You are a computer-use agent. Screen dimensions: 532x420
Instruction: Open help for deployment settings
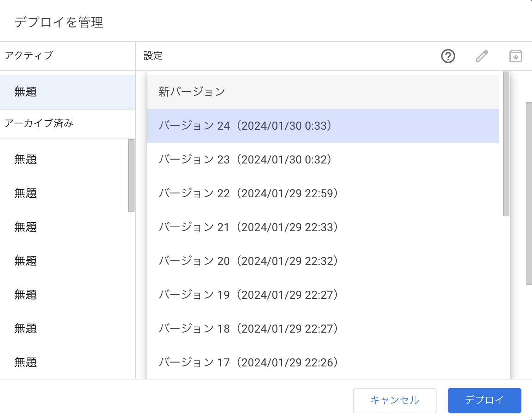(x=448, y=56)
